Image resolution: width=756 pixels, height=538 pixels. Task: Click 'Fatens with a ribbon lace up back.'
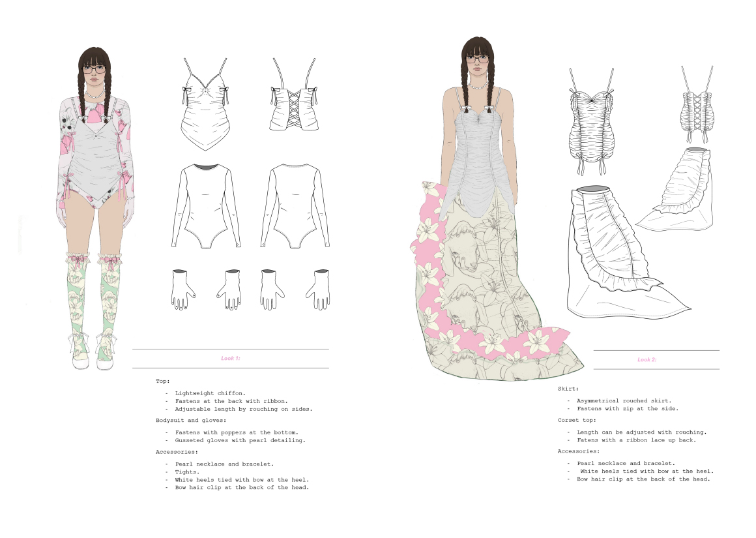637,440
